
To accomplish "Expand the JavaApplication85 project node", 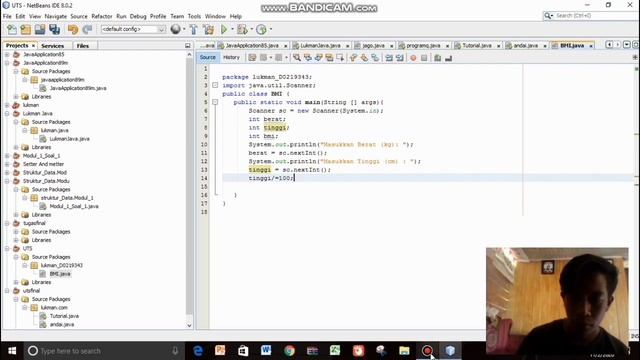I will click(7, 55).
